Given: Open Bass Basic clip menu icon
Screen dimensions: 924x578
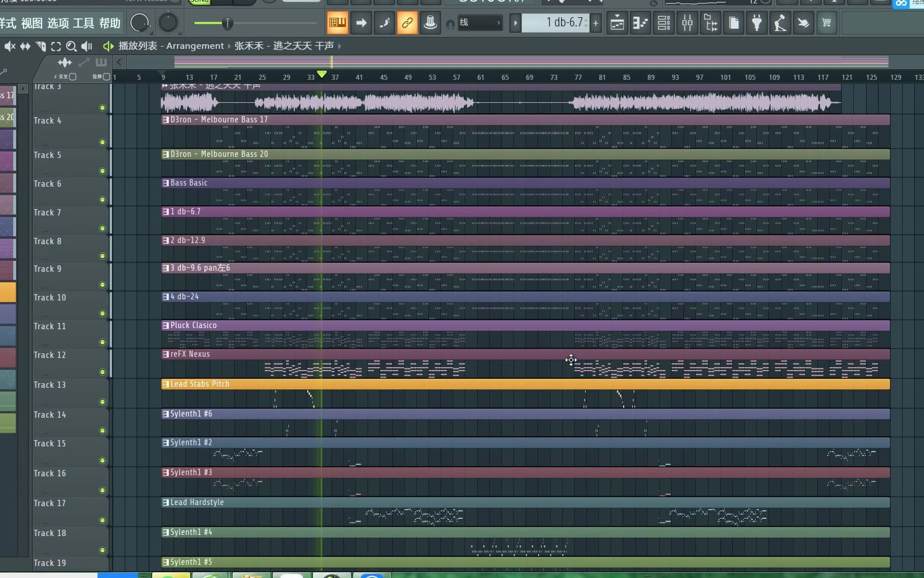Looking at the screenshot, I should click(x=166, y=183).
